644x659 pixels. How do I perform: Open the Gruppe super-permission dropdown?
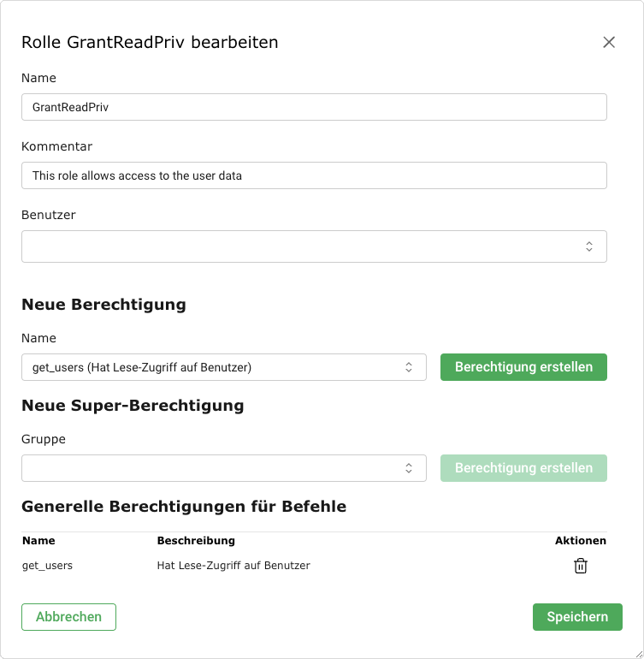(223, 468)
